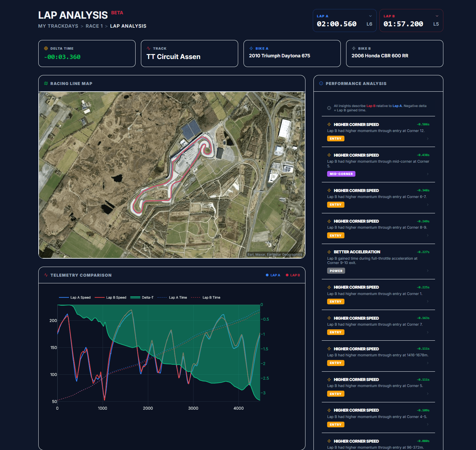This screenshot has height=450, width=476.
Task: Click lightning icon on 1416-1678m insight
Action: click(329, 349)
